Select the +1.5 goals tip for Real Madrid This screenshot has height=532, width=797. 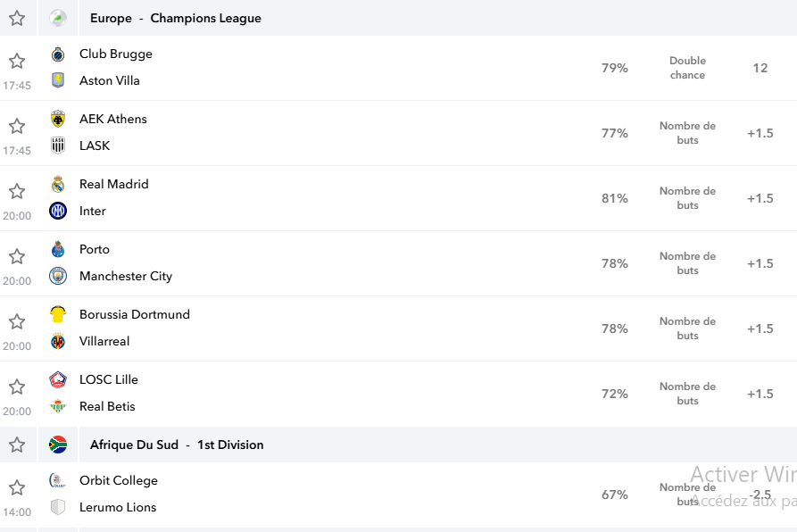click(x=760, y=198)
